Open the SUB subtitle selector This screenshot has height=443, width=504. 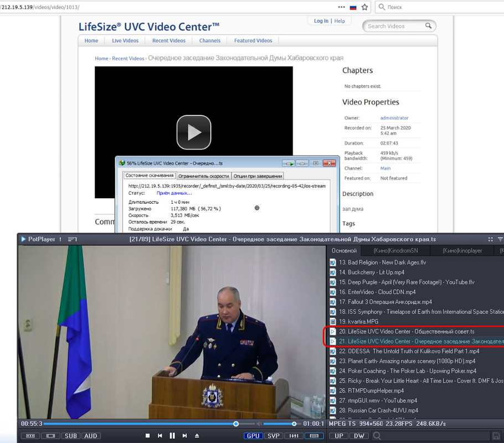pyautogui.click(x=71, y=436)
